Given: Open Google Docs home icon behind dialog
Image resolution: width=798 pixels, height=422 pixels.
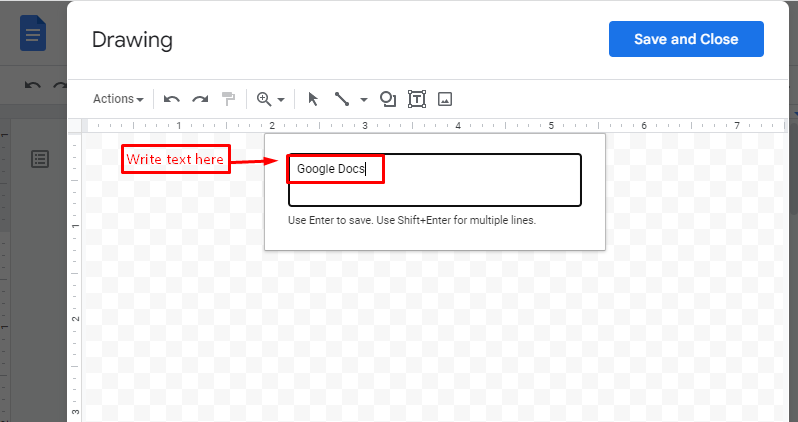Looking at the screenshot, I should pyautogui.click(x=33, y=34).
